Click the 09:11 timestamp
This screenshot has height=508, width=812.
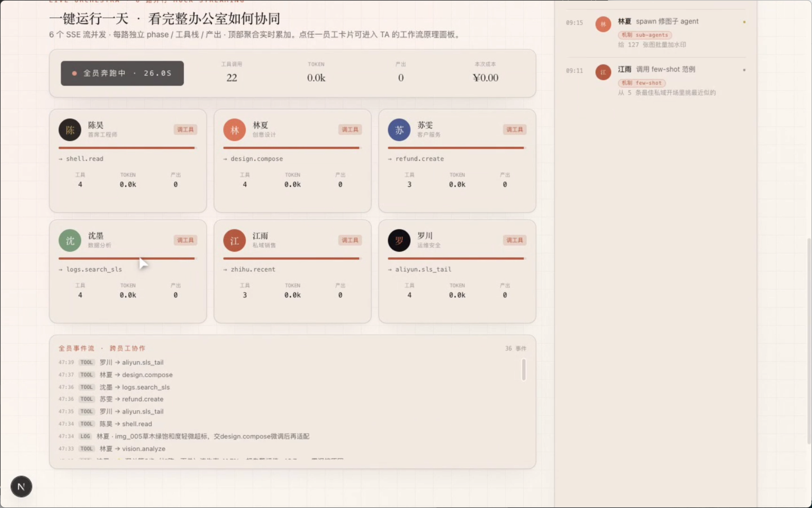tap(574, 71)
